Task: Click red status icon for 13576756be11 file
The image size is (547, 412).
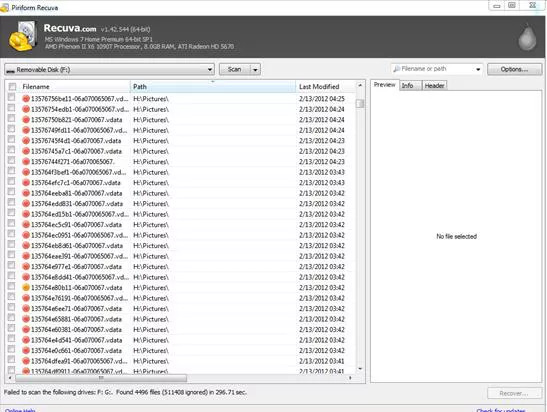Action: 26,99
